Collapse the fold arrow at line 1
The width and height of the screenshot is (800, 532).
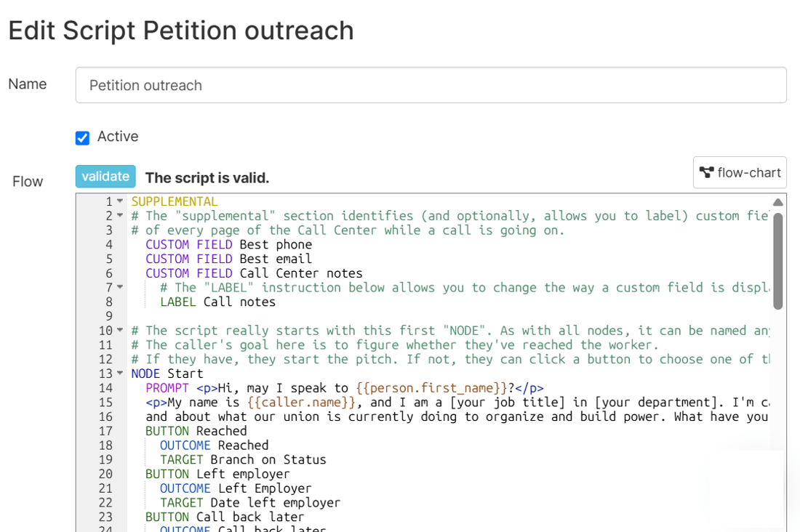click(120, 201)
